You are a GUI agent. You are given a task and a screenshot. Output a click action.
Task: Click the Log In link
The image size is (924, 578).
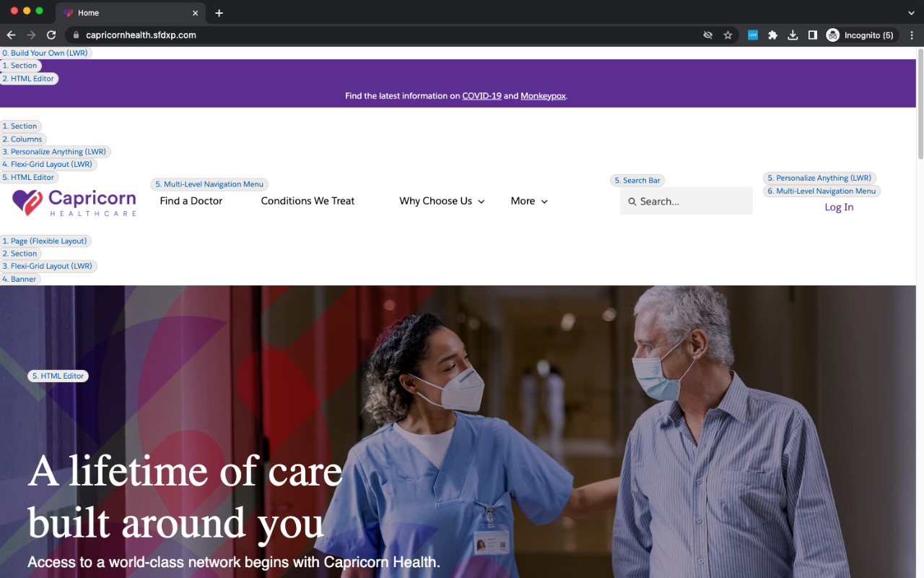pos(838,207)
